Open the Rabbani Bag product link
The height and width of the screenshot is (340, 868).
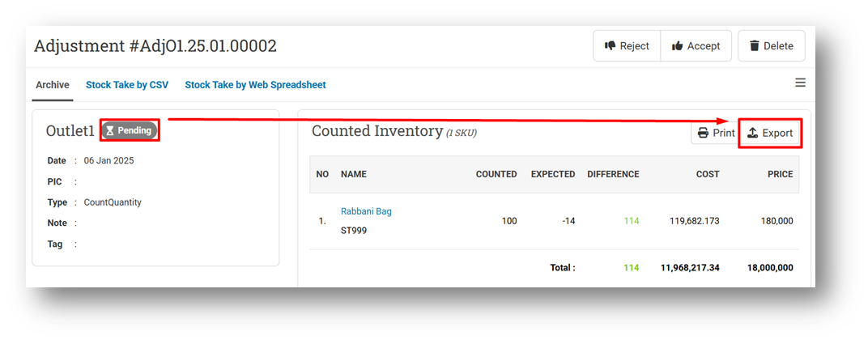[x=366, y=211]
